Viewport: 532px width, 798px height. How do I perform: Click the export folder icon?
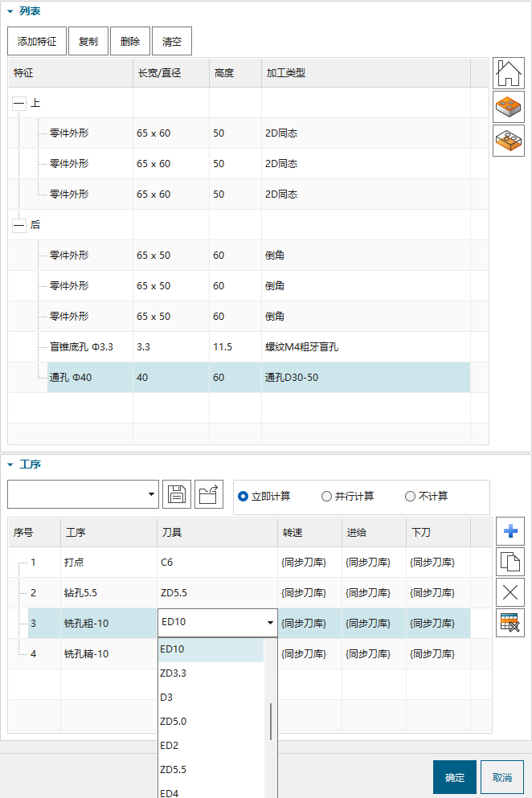pyautogui.click(x=209, y=494)
